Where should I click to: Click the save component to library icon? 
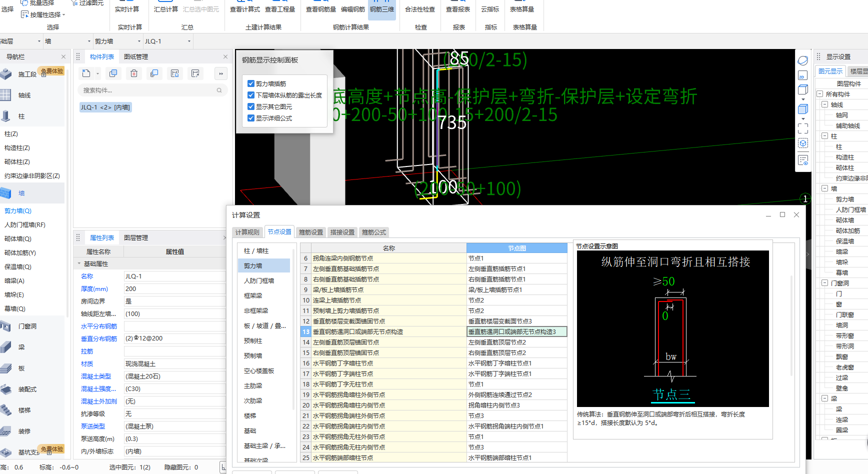coord(175,73)
